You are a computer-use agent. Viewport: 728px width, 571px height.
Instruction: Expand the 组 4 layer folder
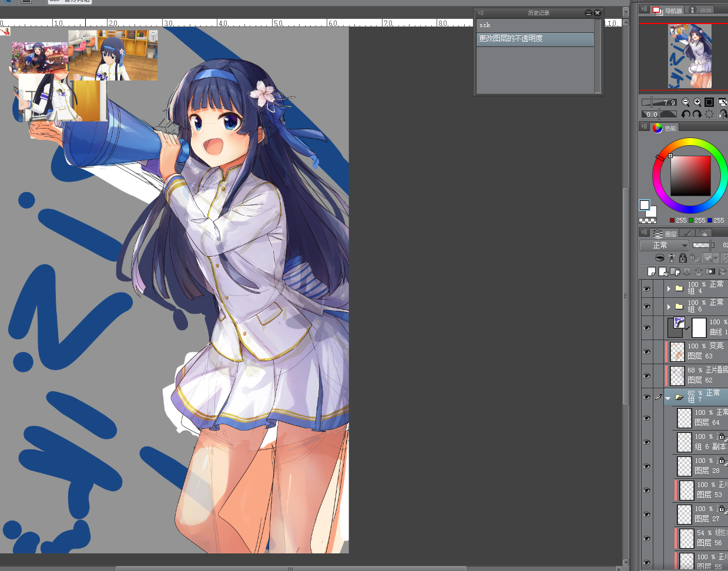[669, 288]
